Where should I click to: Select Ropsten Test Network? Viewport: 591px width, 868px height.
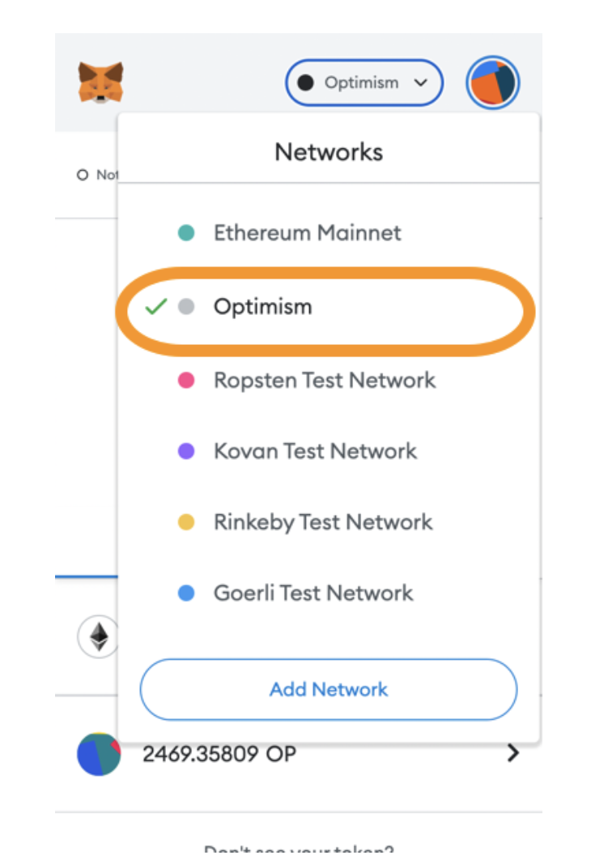(329, 381)
